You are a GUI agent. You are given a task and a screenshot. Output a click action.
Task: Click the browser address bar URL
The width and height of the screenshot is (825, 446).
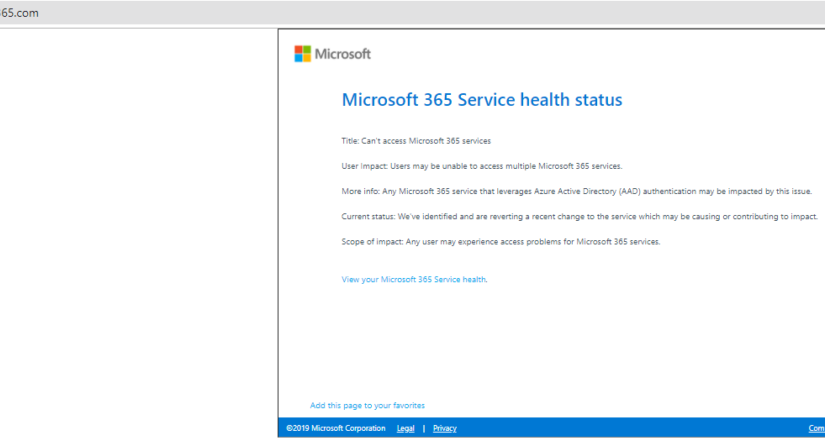tap(19, 13)
